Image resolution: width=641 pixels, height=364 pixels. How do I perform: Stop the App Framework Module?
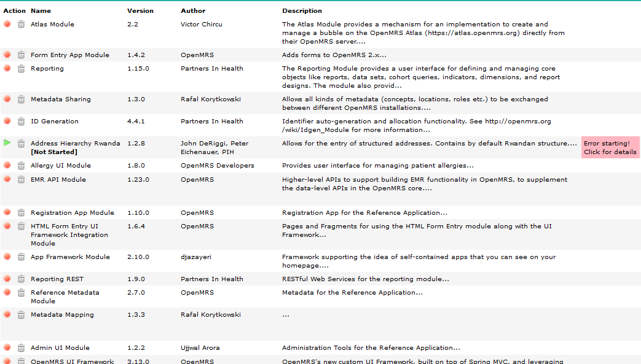click(x=7, y=256)
